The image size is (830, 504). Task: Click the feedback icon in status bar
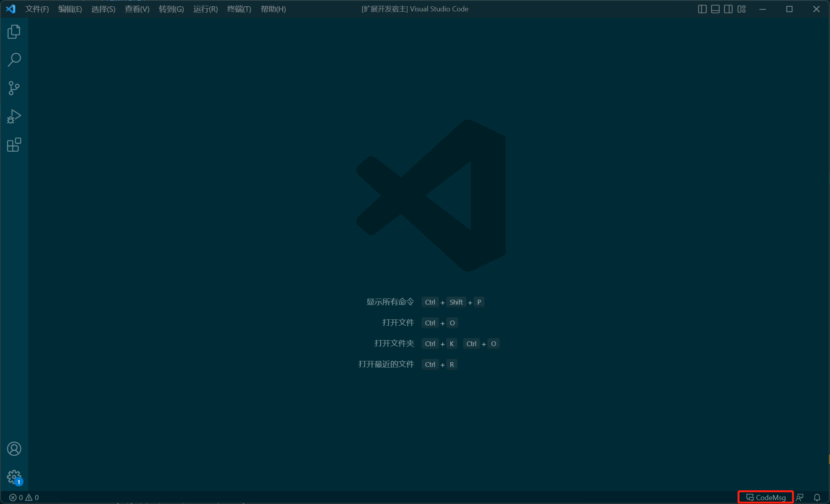[800, 497]
